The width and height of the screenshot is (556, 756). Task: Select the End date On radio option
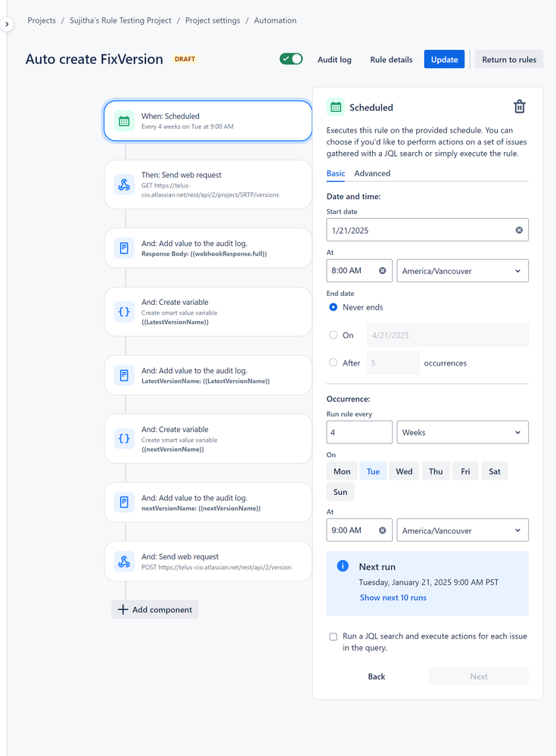point(333,334)
